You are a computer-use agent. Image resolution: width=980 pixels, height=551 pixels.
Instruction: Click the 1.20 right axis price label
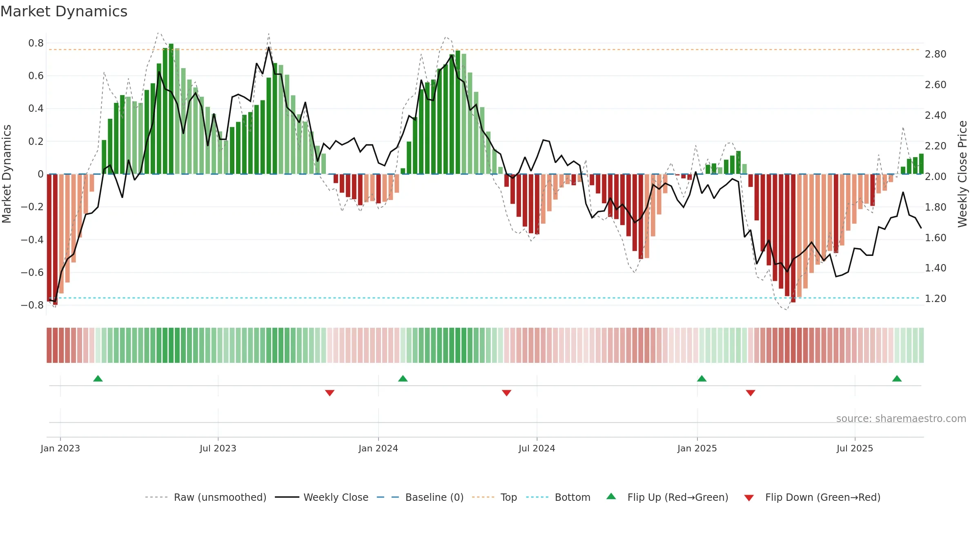(935, 299)
